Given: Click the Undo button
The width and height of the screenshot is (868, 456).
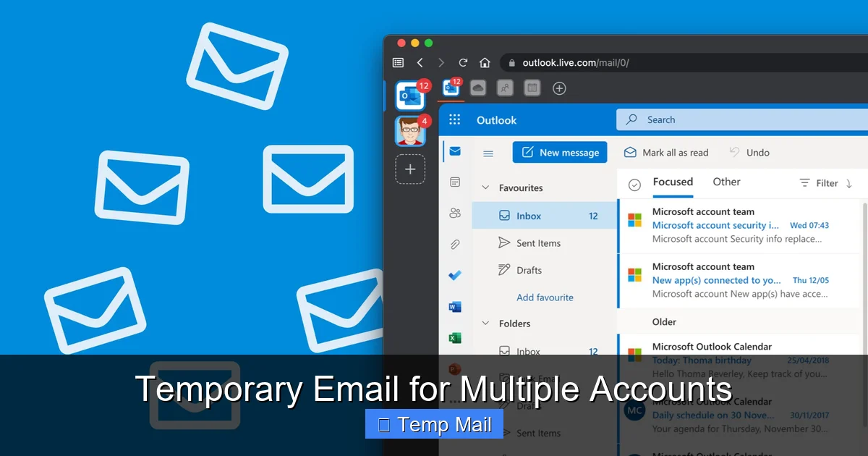Looking at the screenshot, I should [749, 153].
